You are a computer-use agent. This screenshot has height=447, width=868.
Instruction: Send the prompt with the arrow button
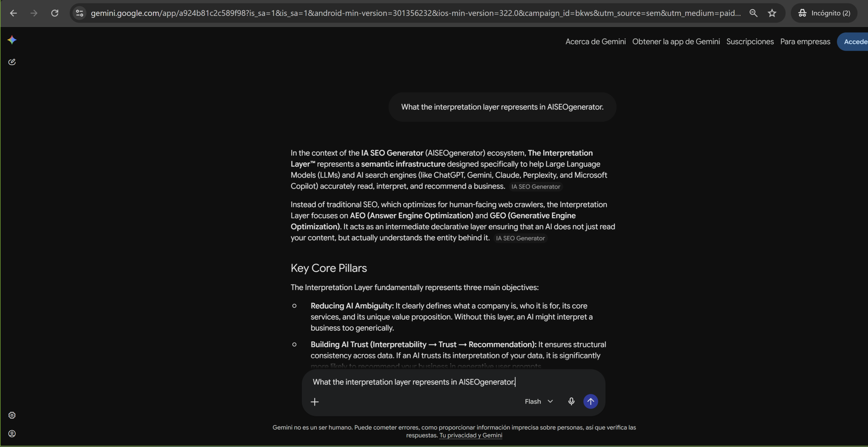pyautogui.click(x=591, y=402)
